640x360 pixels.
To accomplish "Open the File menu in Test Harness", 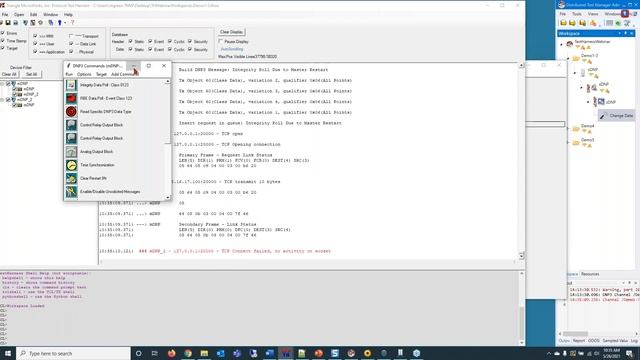I will pyautogui.click(x=5, y=15).
